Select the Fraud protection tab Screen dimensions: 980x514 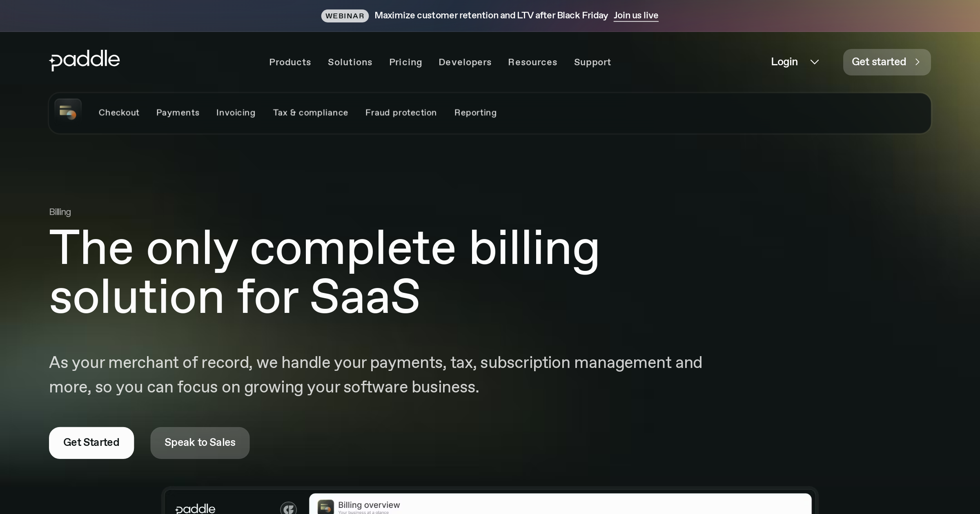pyautogui.click(x=401, y=113)
